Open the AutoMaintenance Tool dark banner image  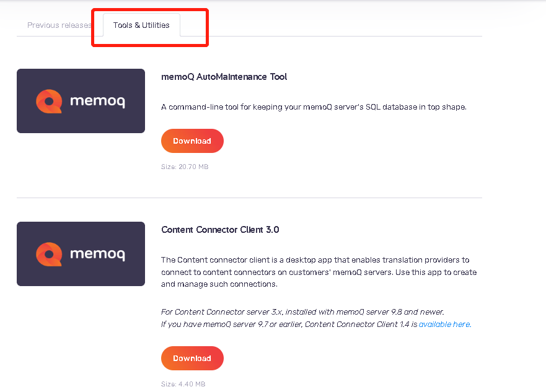[x=81, y=101]
